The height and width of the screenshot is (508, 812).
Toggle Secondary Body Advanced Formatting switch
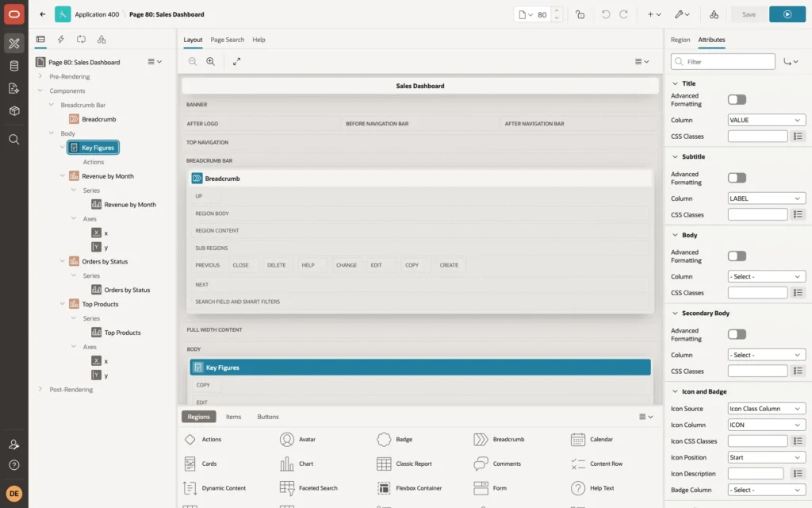[x=737, y=334]
